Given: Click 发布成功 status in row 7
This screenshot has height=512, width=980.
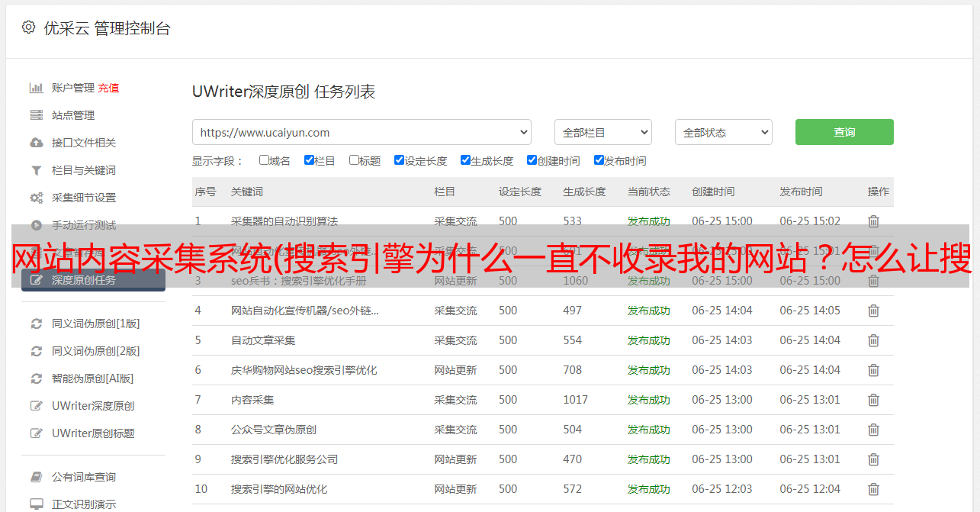Looking at the screenshot, I should (649, 400).
